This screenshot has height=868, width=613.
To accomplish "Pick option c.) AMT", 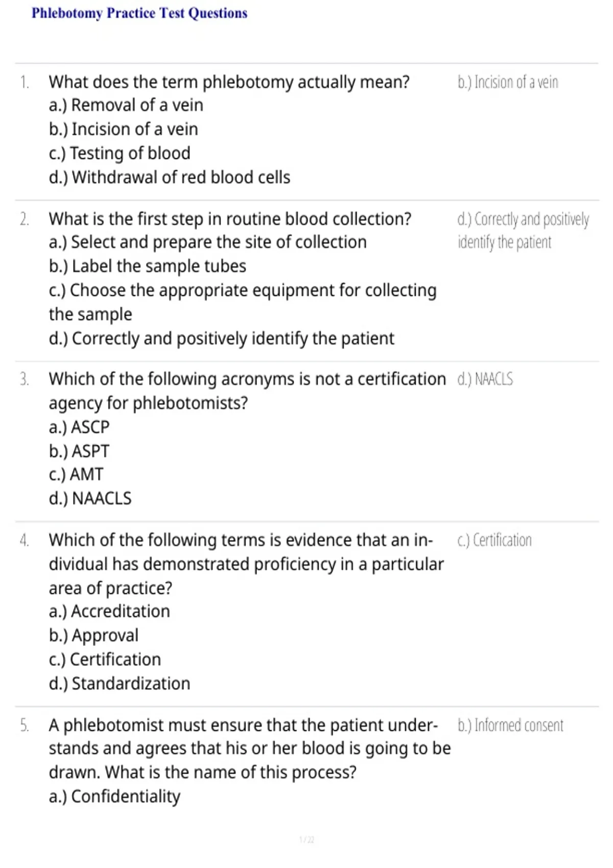I will tap(76, 474).
